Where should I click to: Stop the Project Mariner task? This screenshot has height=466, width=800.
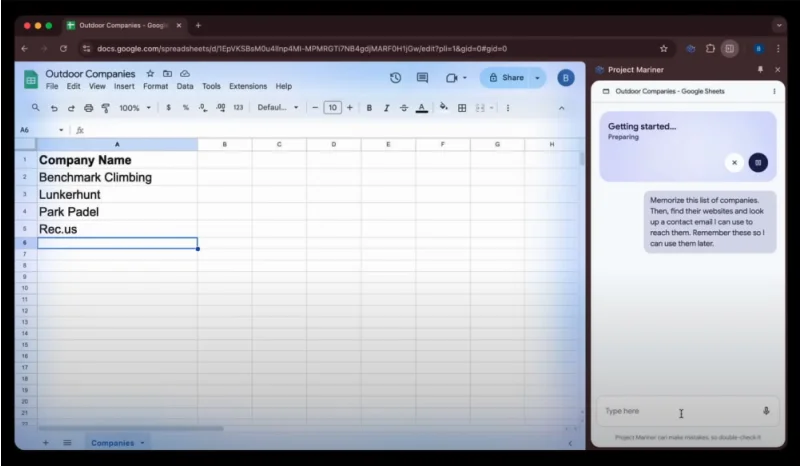[758, 162]
